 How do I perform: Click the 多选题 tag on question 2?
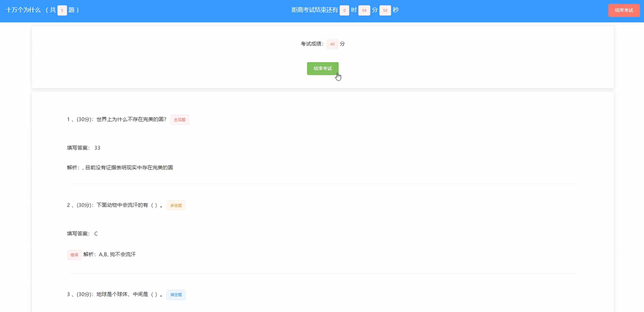(176, 205)
